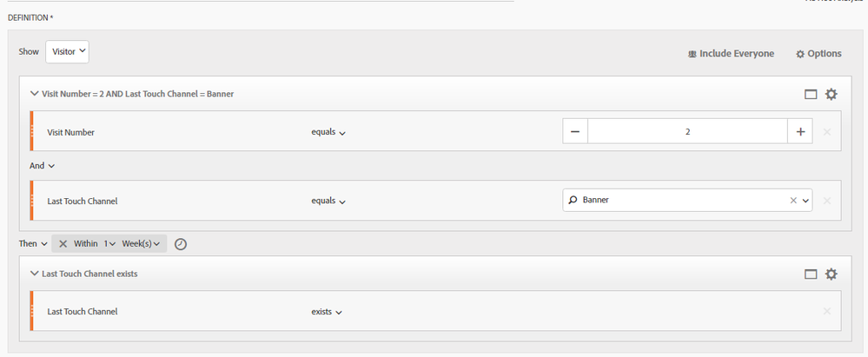This screenshot has height=357, width=868.
Task: Open the Show Visitor dropdown
Action: [x=69, y=52]
